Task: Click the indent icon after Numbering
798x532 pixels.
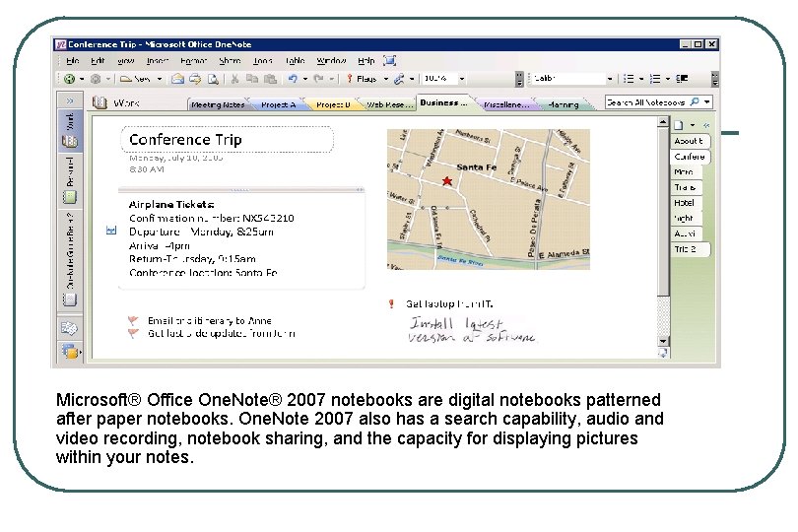Action: click(x=682, y=79)
